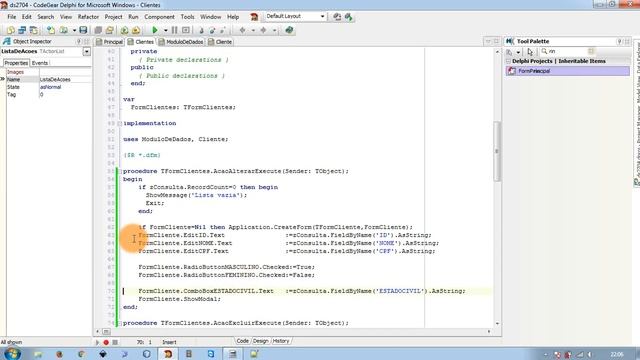The width and height of the screenshot is (640, 360).
Task: Open the Search menu
Action: (45, 17)
